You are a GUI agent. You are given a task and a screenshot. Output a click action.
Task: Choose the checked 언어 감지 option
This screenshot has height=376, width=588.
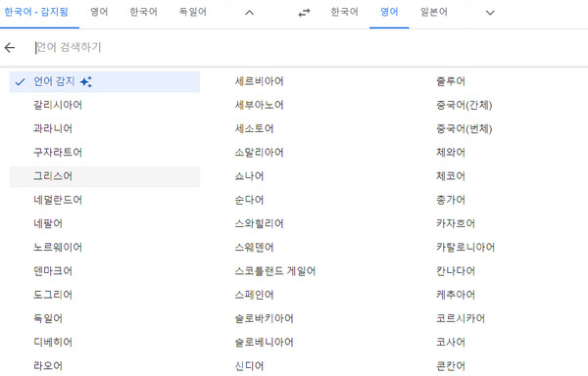(x=105, y=81)
